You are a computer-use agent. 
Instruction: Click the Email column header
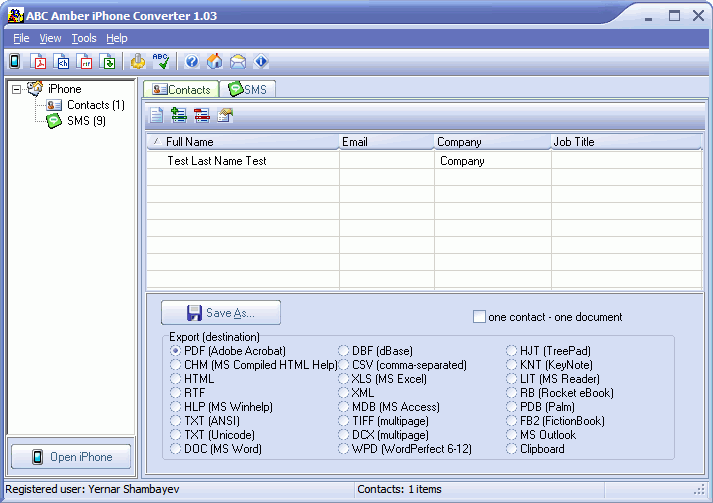coord(387,142)
